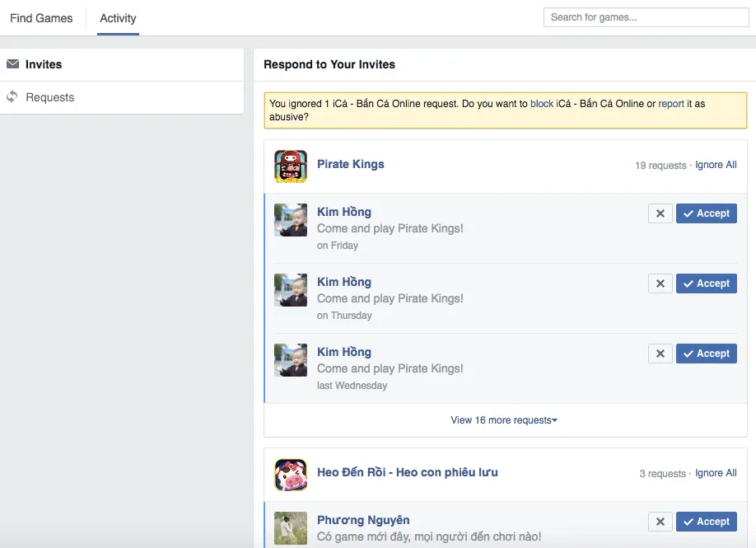Dismiss Phương Nguyên's invite with X button

[x=660, y=522]
